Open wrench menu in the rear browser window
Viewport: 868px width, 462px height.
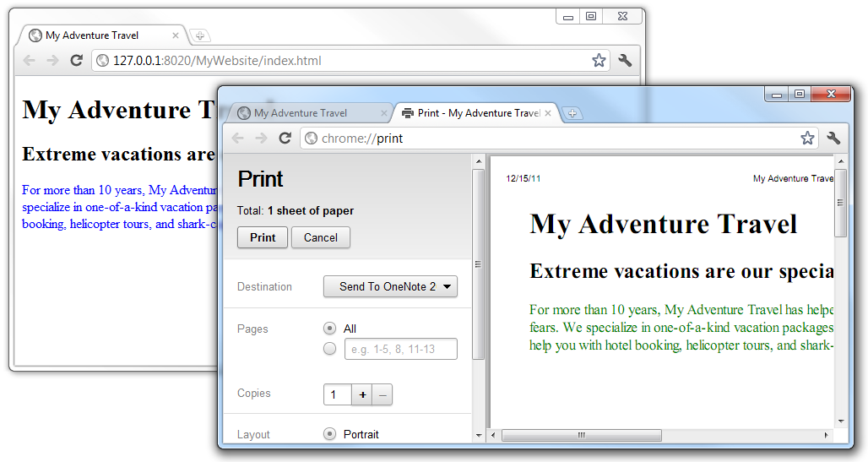pos(625,60)
